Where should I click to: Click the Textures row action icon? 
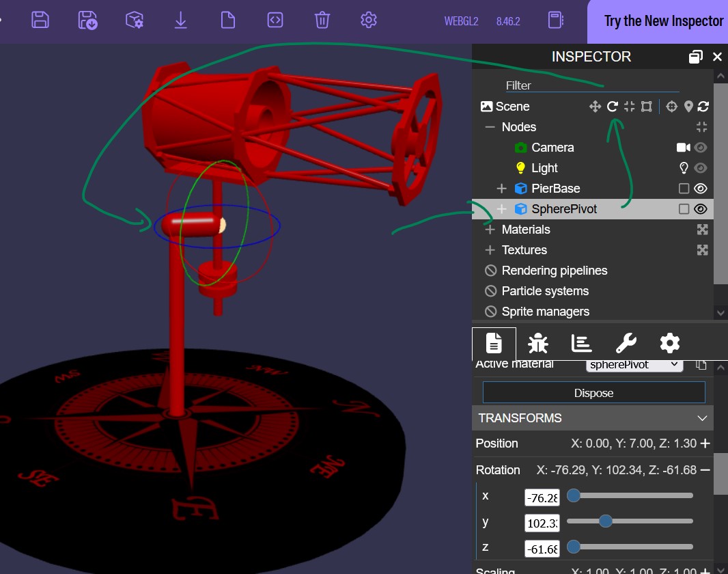703,250
